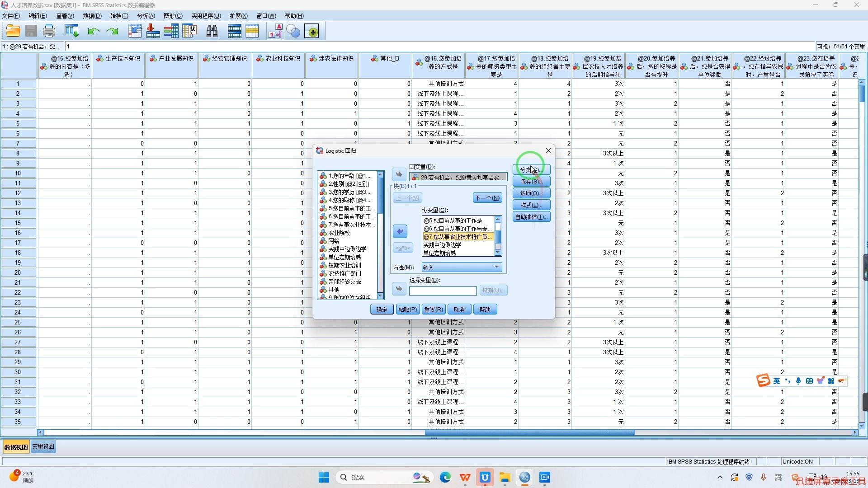Open the 分析(A) menu

point(146,16)
